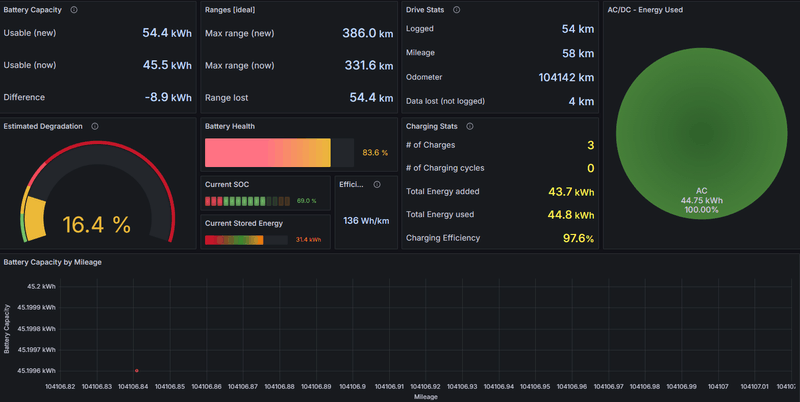Click the 104106.84 x-axis tick label
This screenshot has width=800, height=402.
[x=133, y=387]
